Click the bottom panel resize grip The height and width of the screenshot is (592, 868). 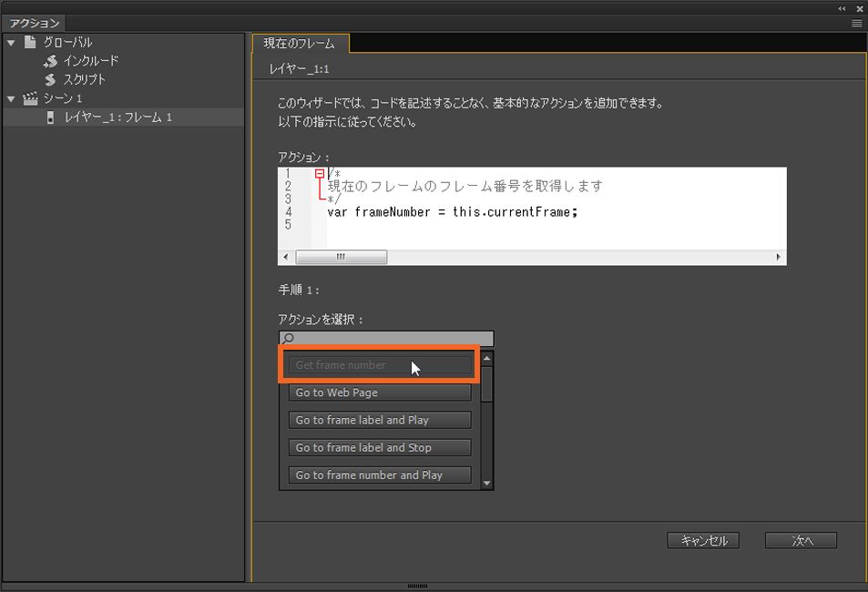click(417, 586)
